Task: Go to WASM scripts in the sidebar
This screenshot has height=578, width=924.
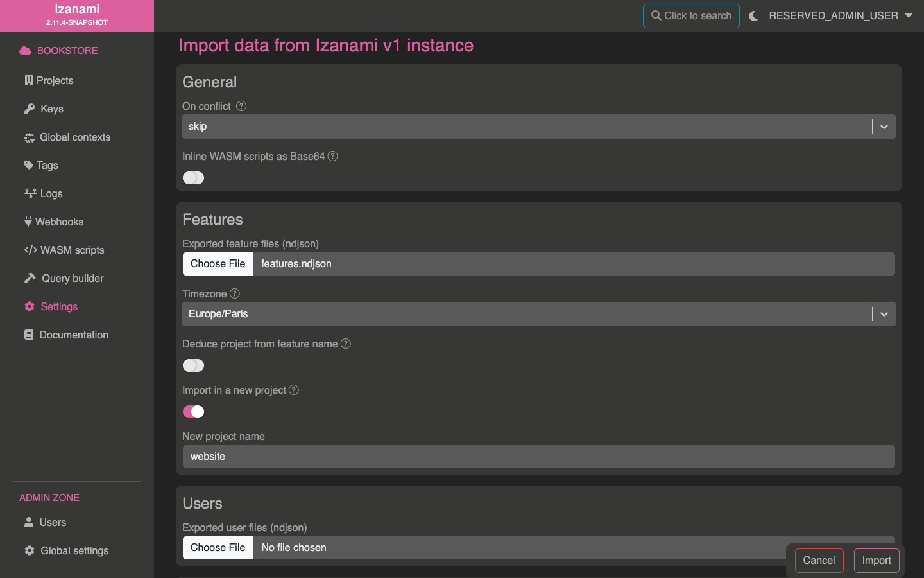Action: [x=71, y=250]
